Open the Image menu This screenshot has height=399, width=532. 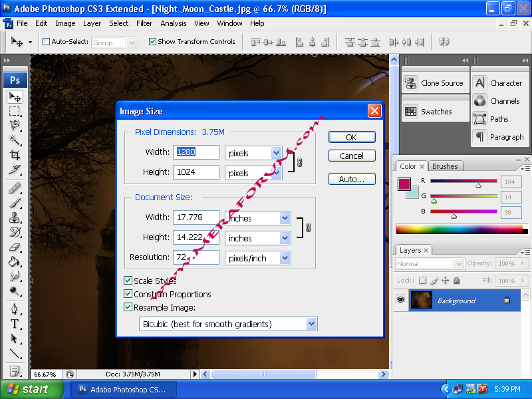[x=65, y=23]
